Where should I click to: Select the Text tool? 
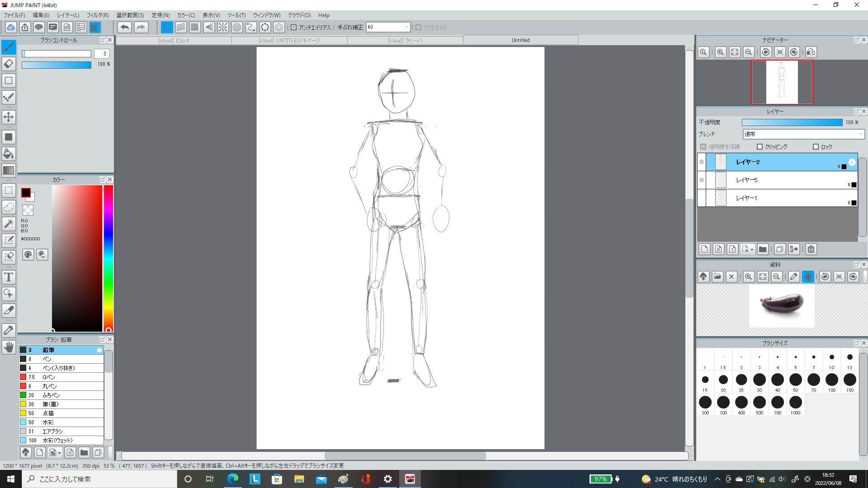pos(9,277)
